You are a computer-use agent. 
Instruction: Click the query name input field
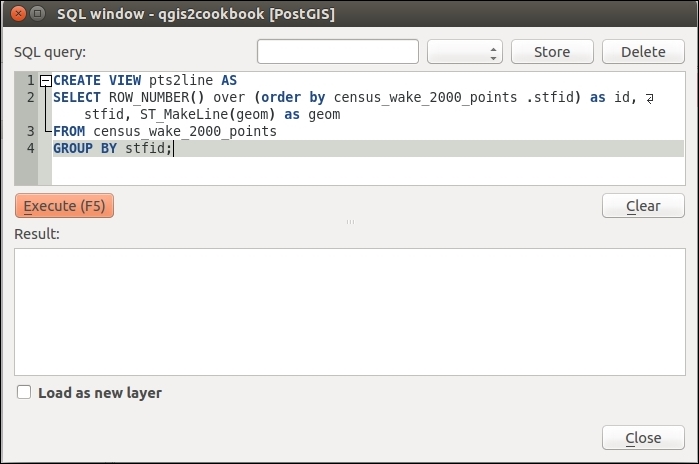337,52
